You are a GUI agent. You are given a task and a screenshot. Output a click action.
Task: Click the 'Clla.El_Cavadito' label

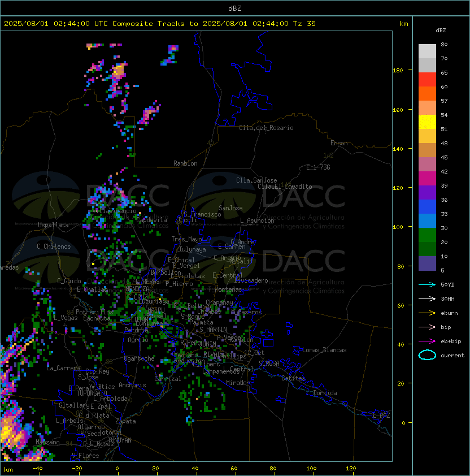point(285,187)
